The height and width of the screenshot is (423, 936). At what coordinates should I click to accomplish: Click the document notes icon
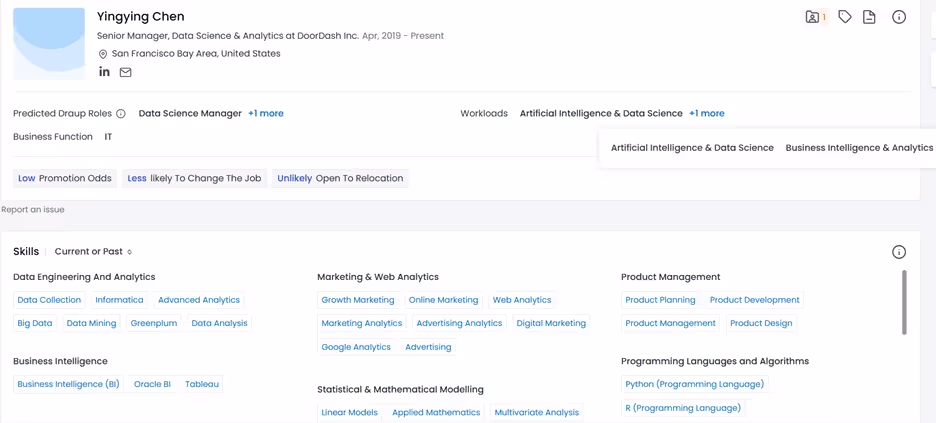click(x=869, y=17)
